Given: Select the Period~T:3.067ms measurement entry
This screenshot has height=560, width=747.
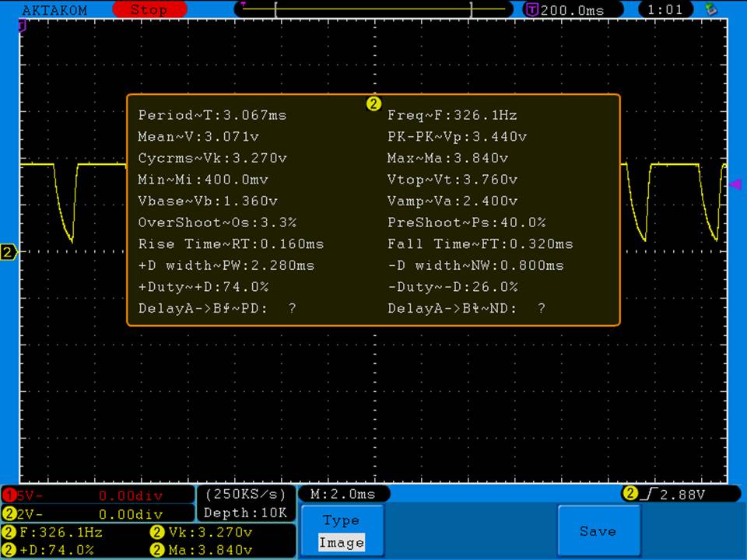Looking at the screenshot, I should pyautogui.click(x=212, y=115).
